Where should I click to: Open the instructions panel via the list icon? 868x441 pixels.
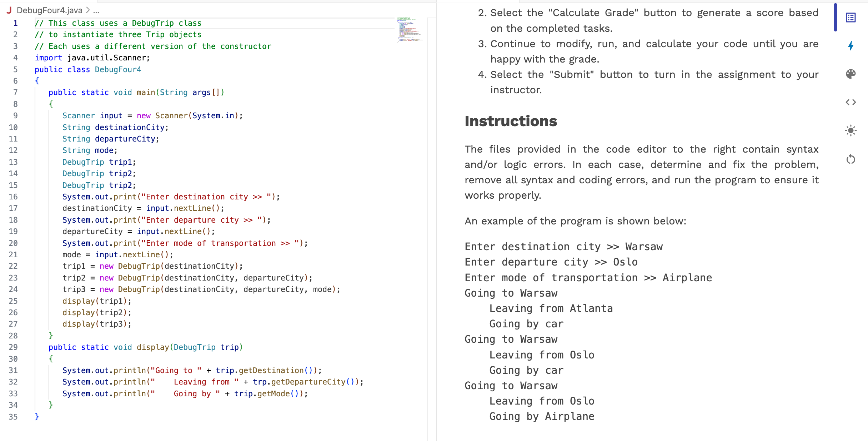click(851, 18)
